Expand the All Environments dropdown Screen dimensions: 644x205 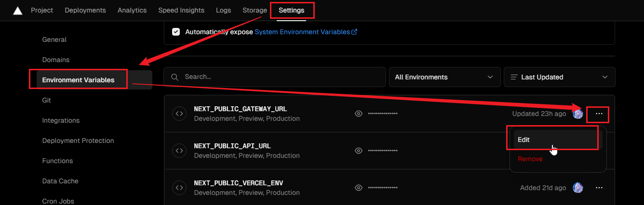(x=444, y=77)
